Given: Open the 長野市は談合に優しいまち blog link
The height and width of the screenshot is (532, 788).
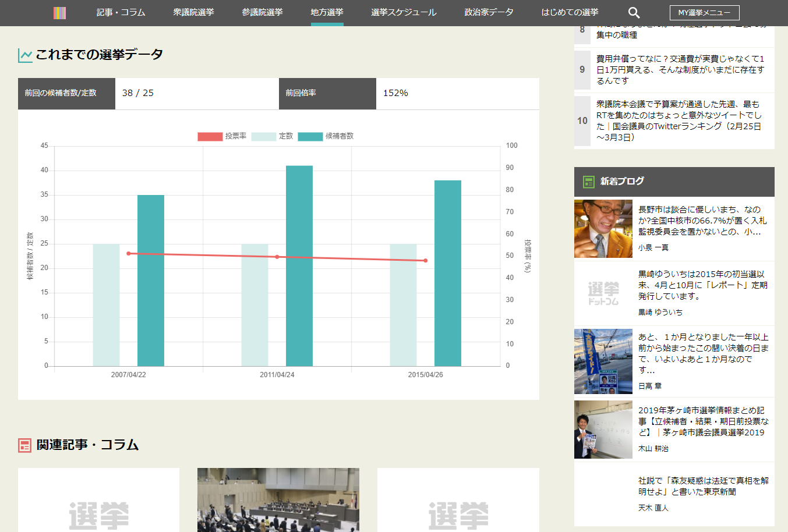Looking at the screenshot, I should [x=702, y=220].
